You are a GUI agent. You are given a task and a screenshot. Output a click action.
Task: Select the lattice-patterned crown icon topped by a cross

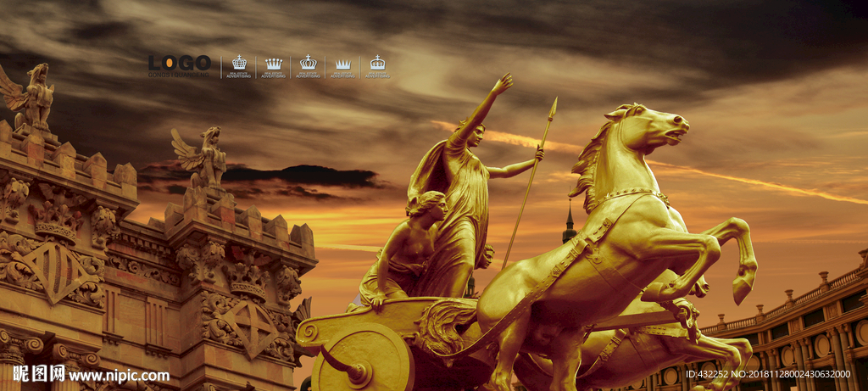(x=239, y=61)
